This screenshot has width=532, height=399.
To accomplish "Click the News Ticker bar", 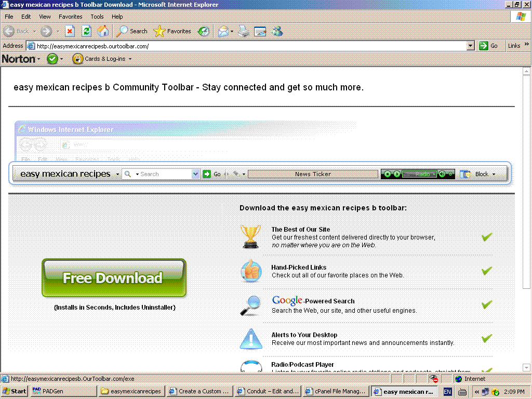I will (313, 174).
